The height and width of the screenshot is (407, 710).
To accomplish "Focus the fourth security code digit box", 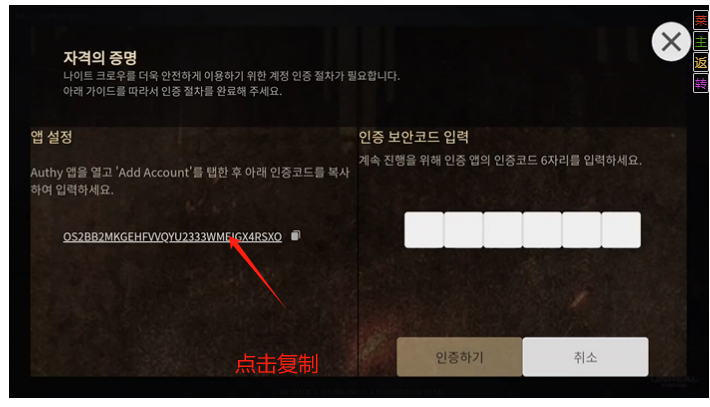I will [542, 230].
